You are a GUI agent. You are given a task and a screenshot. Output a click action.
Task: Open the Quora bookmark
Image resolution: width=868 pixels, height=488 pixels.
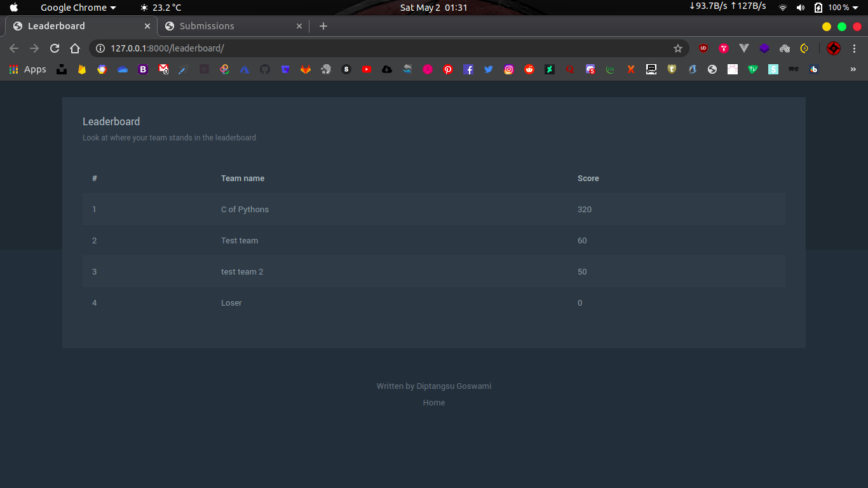[570, 69]
